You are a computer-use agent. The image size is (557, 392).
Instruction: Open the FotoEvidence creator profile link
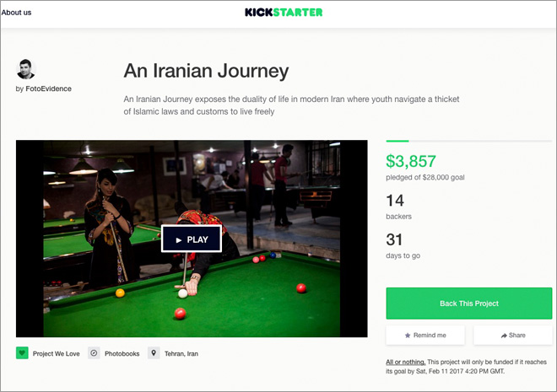[48, 89]
